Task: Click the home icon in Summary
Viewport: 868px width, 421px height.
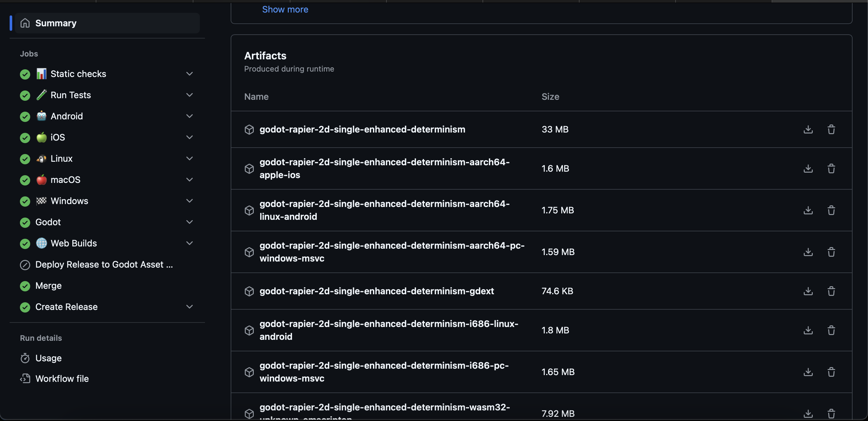Action: [25, 23]
